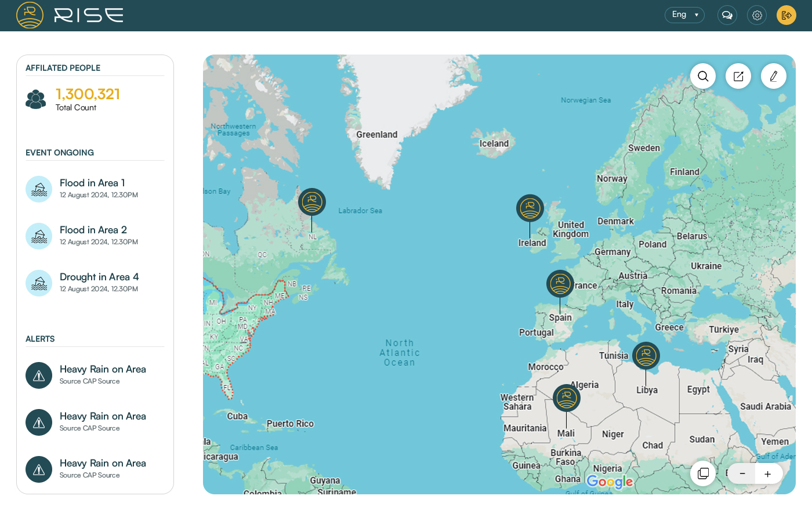Open map in external view icon
Viewport: 812px width, 521px height.
(738, 76)
